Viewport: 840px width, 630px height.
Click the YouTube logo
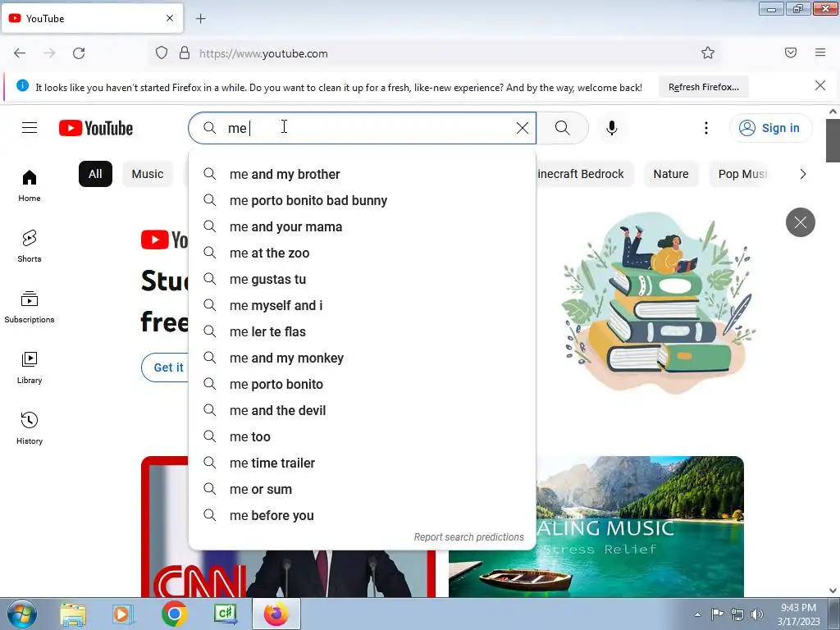click(x=96, y=128)
